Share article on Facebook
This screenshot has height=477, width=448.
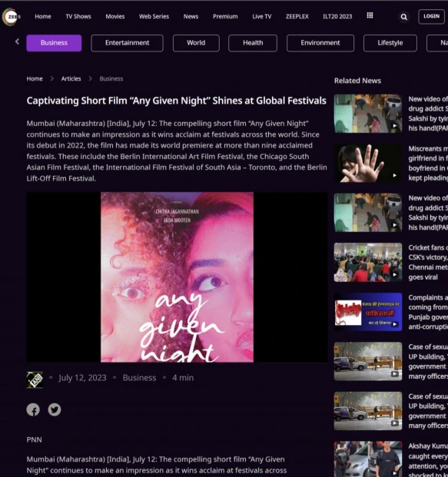point(33,409)
